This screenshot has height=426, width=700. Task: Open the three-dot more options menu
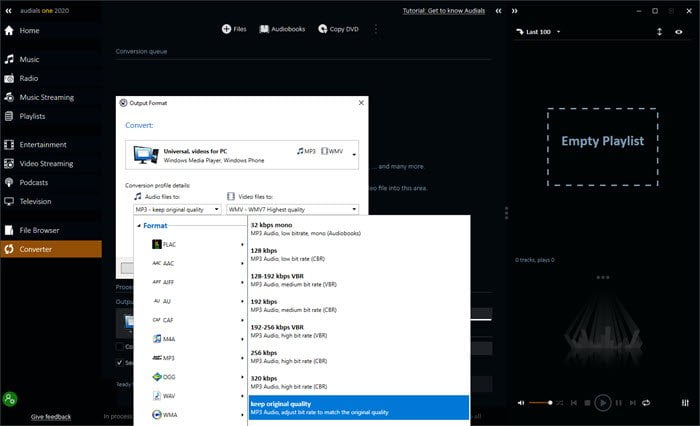376,29
